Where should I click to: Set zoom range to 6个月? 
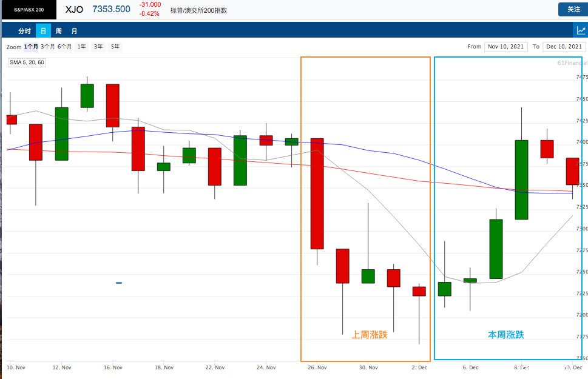tap(64, 47)
